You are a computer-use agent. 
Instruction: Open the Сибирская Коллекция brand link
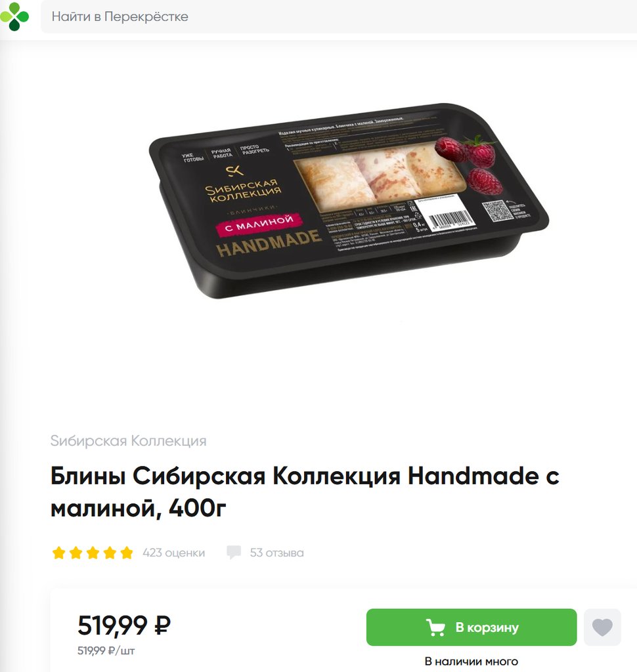tap(128, 440)
